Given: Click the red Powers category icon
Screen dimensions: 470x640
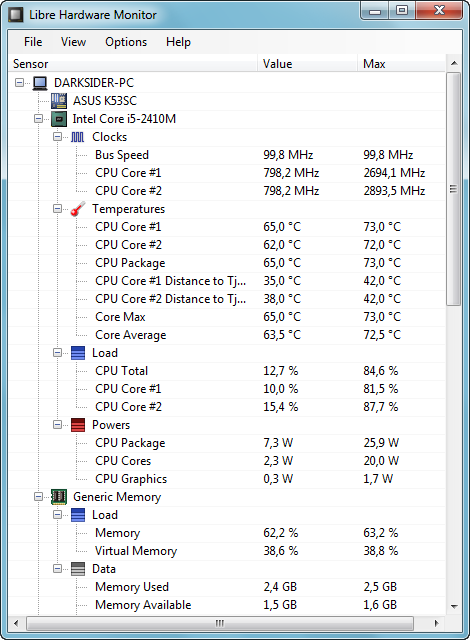Looking at the screenshot, I should pyautogui.click(x=78, y=425).
